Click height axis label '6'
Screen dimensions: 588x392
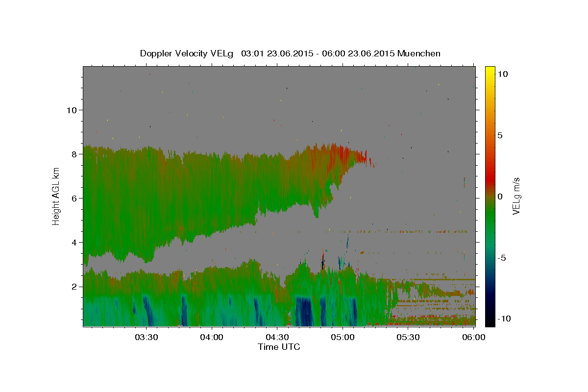tap(74, 198)
